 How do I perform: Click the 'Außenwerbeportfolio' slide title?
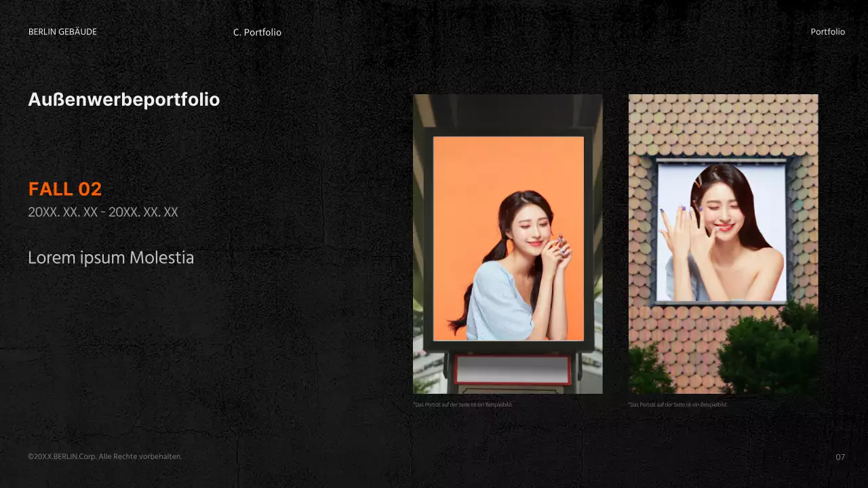point(124,100)
